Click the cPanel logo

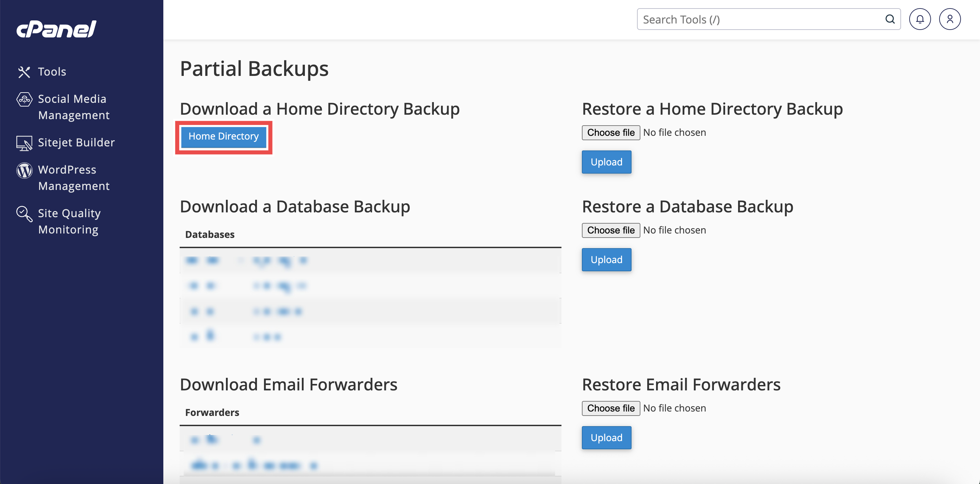56,29
